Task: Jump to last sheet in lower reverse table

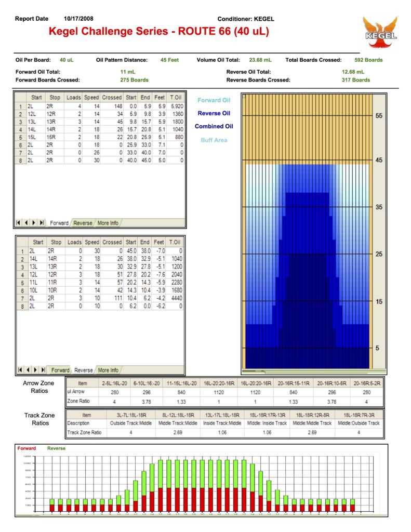Action: pyautogui.click(x=43, y=370)
